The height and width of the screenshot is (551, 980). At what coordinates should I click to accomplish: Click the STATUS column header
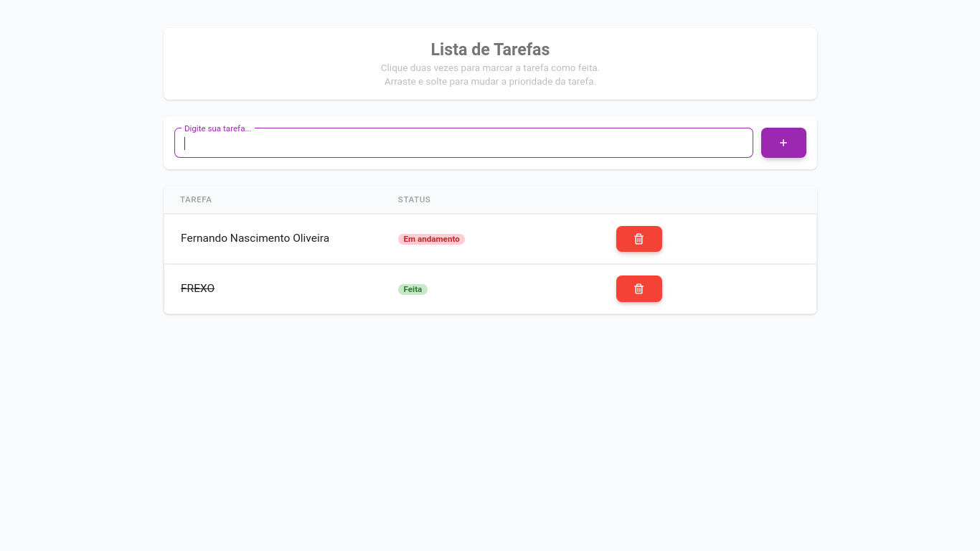click(x=414, y=199)
